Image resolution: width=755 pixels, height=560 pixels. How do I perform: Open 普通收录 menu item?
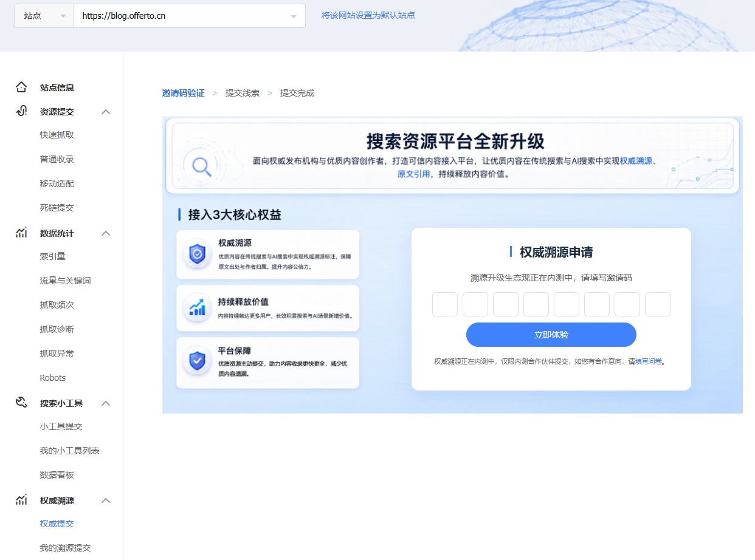[x=57, y=159]
